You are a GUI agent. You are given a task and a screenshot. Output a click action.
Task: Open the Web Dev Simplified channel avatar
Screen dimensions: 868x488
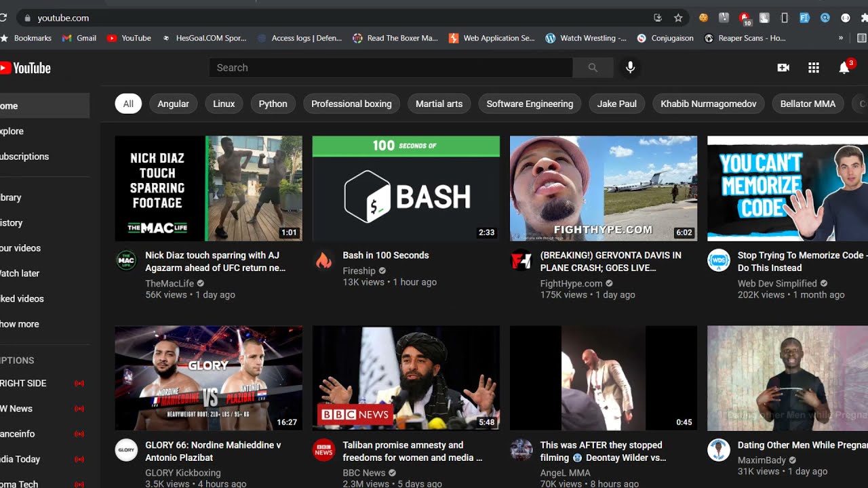coord(719,260)
